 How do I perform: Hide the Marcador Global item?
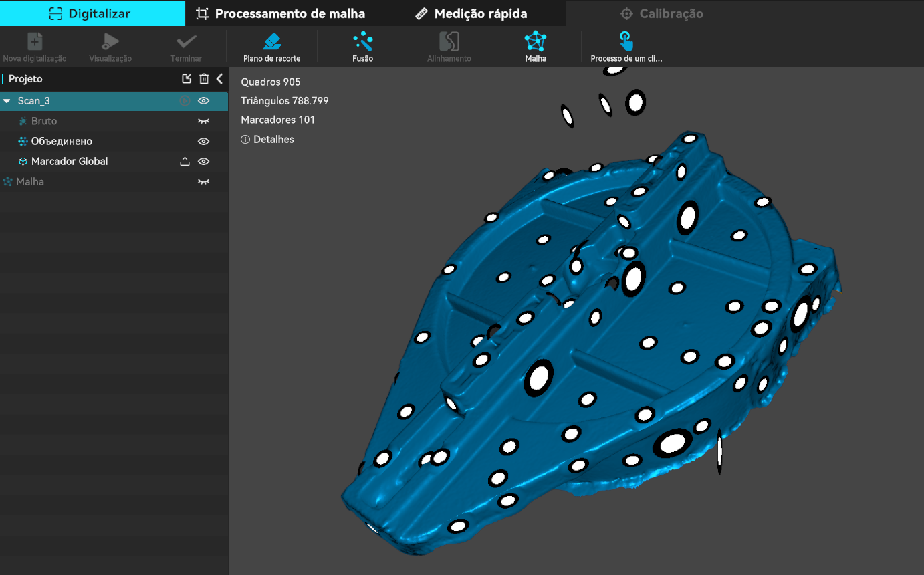coord(204,161)
